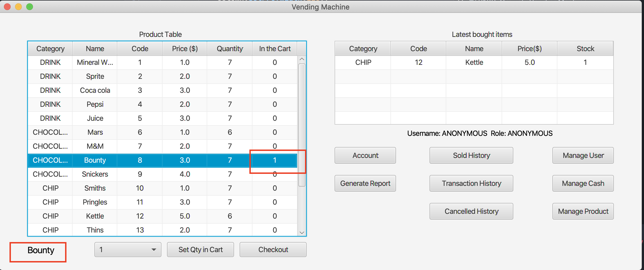View Transaction History
The image size is (644, 270).
click(471, 183)
